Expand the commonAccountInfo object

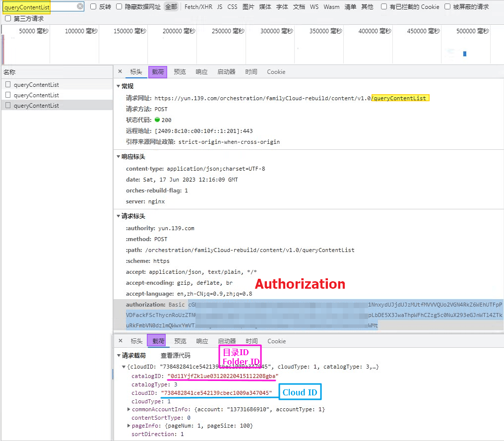129,409
